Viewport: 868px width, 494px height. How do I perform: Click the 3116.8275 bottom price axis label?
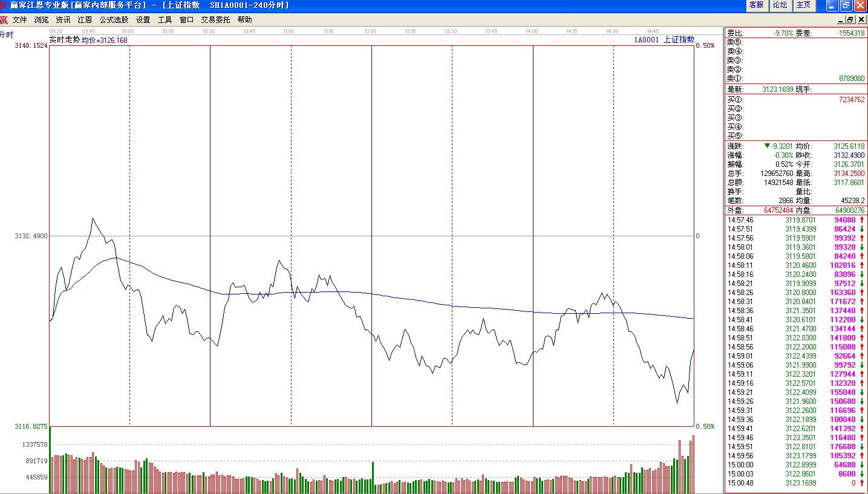pyautogui.click(x=31, y=426)
